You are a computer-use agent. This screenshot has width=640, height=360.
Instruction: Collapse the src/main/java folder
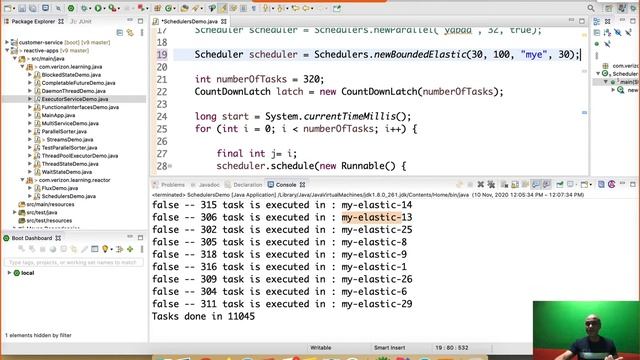(x=15, y=58)
